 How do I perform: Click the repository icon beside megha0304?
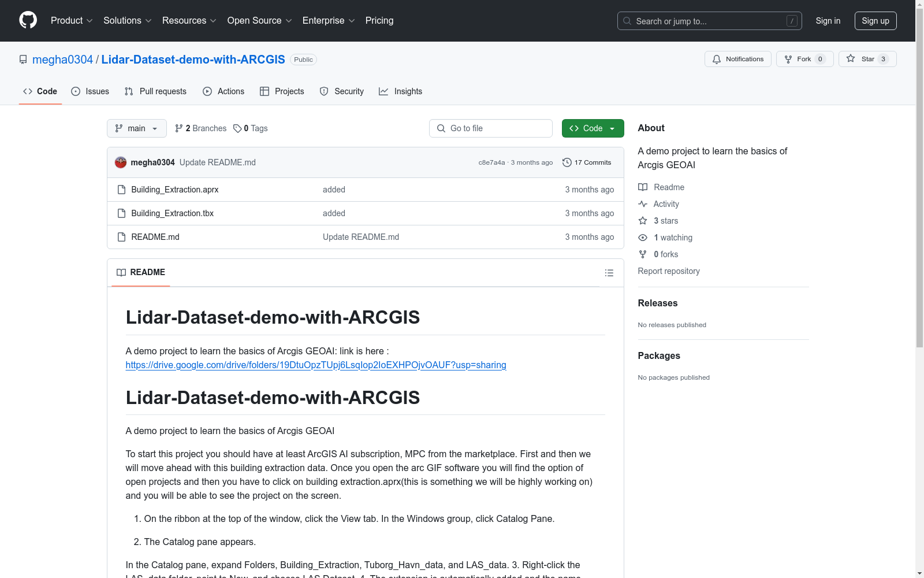(x=23, y=60)
